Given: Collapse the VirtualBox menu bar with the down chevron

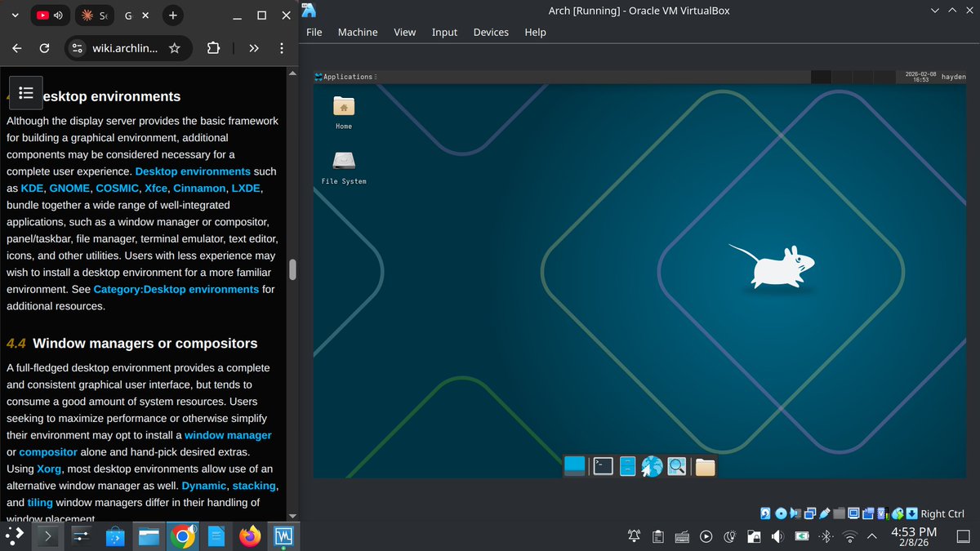Looking at the screenshot, I should pos(935,11).
